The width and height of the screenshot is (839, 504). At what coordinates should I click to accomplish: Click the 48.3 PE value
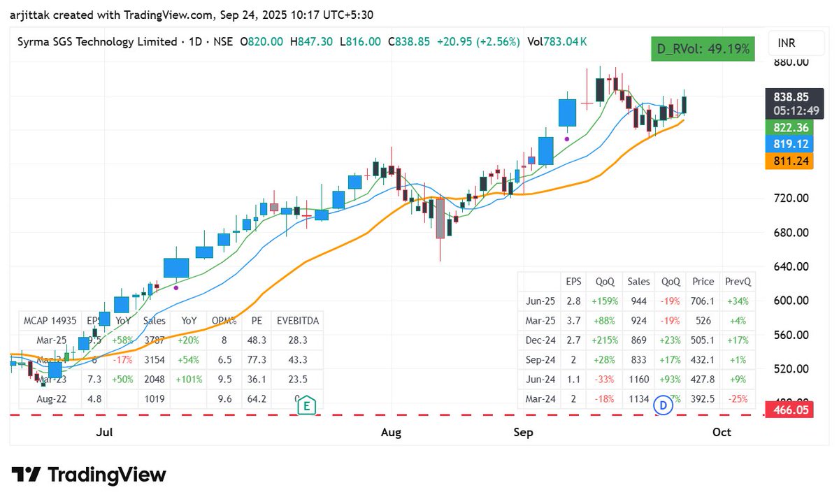[257, 340]
